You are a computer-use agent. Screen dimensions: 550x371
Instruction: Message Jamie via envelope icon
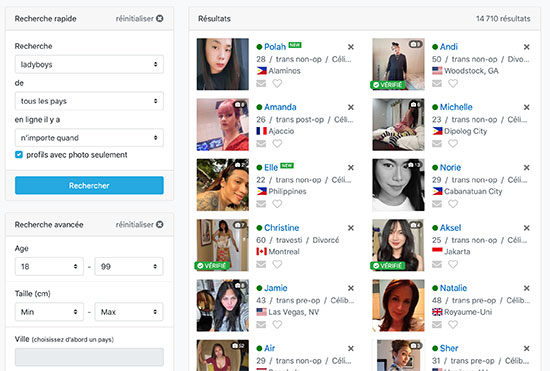[261, 325]
